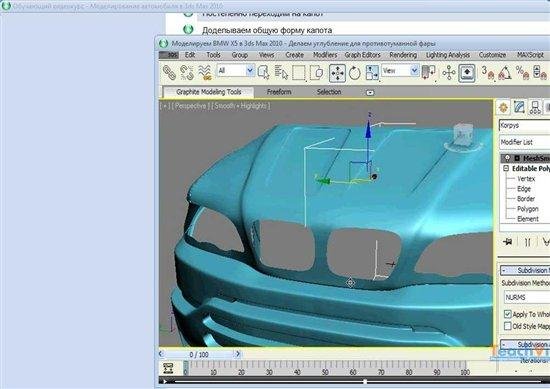Open the Graph Editors menu
The image size is (550, 389).
coord(363,55)
